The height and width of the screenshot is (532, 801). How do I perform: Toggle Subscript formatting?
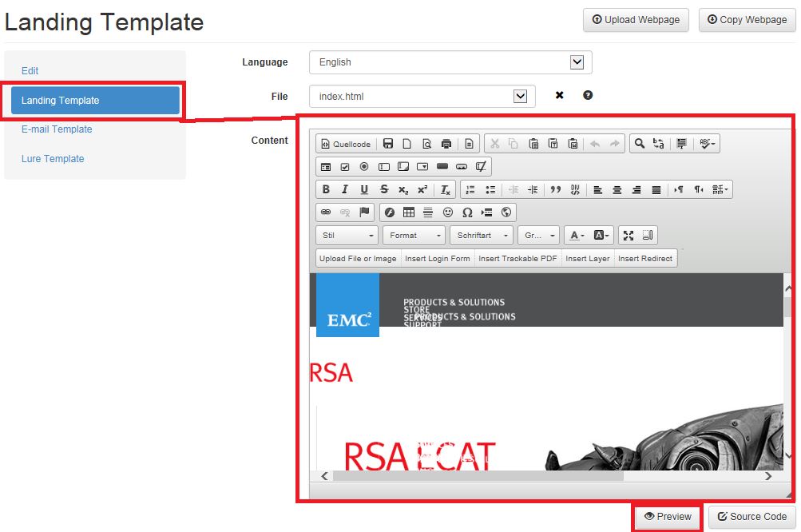click(x=403, y=189)
